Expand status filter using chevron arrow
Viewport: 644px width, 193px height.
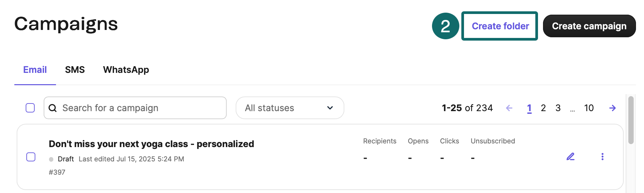coord(330,108)
